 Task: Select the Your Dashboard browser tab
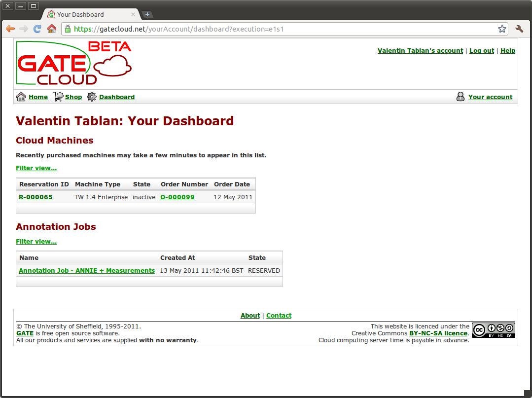coord(92,14)
